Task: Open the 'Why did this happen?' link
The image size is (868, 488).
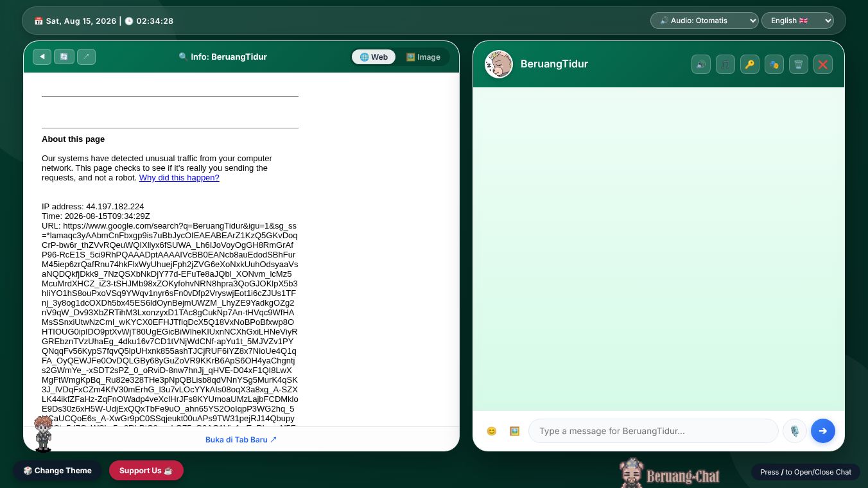Action: click(179, 178)
